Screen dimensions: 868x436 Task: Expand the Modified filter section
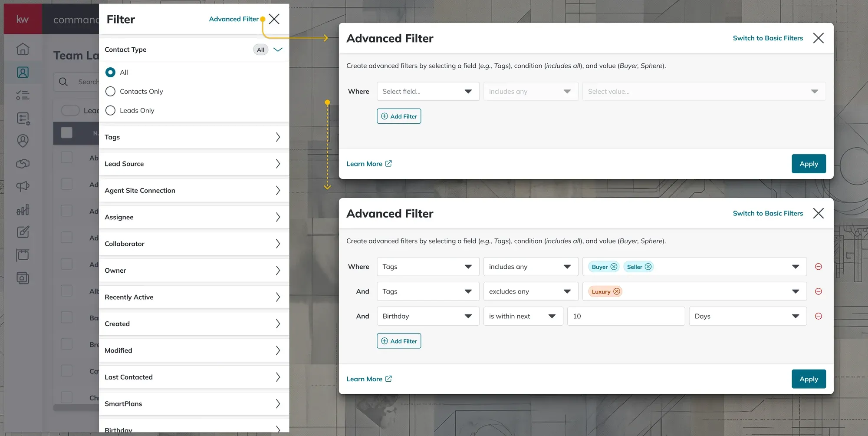[x=194, y=350]
